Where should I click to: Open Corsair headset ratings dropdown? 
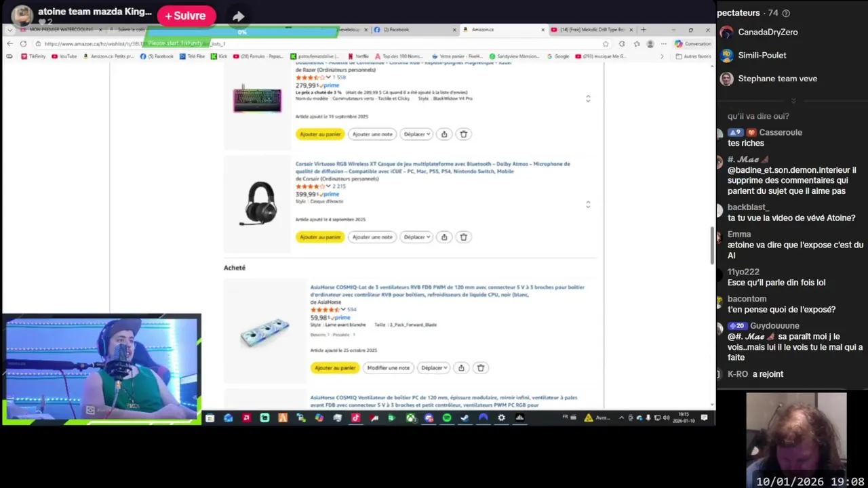pos(328,186)
